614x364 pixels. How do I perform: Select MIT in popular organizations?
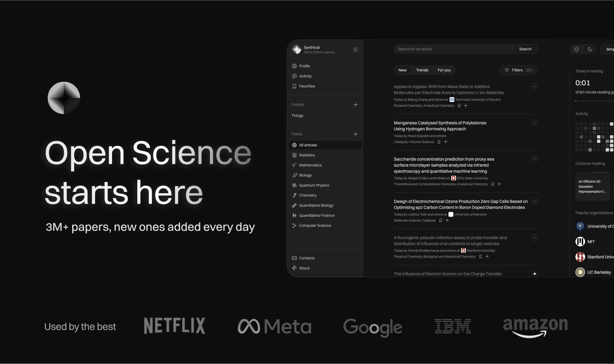(x=585, y=241)
